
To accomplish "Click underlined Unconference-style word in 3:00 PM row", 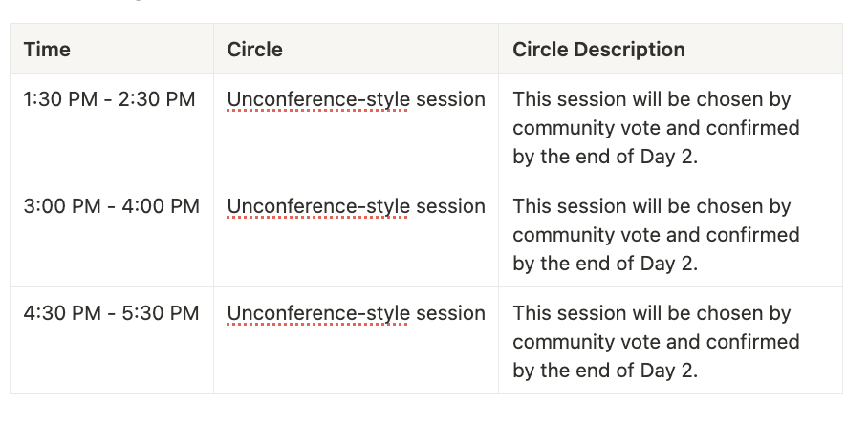I will [317, 206].
